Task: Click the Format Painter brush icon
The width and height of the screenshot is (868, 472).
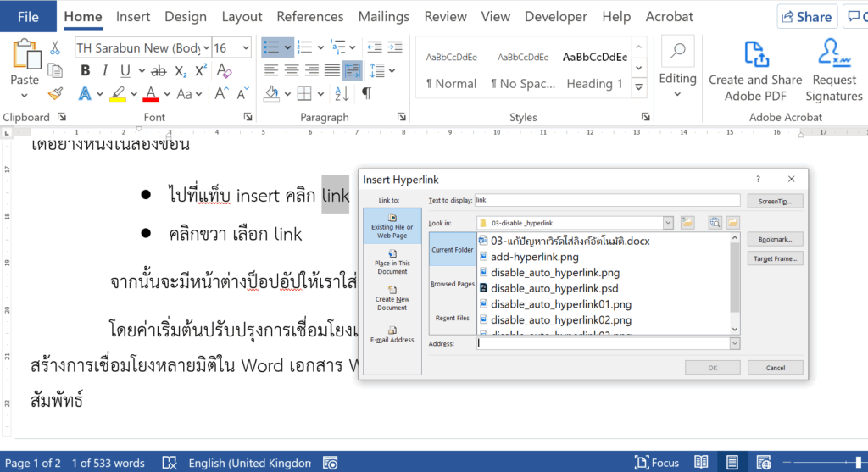Action: 55,93
